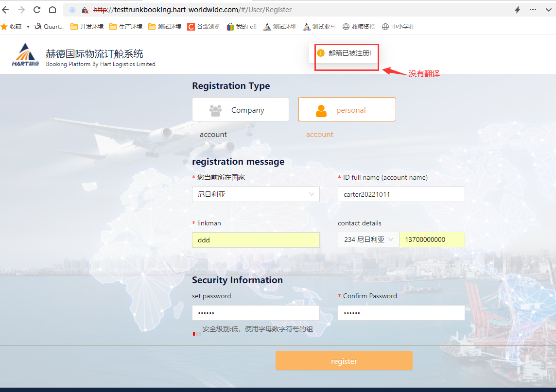556x392 pixels.
Task: Click the lightning bolt icon in address bar
Action: click(518, 10)
